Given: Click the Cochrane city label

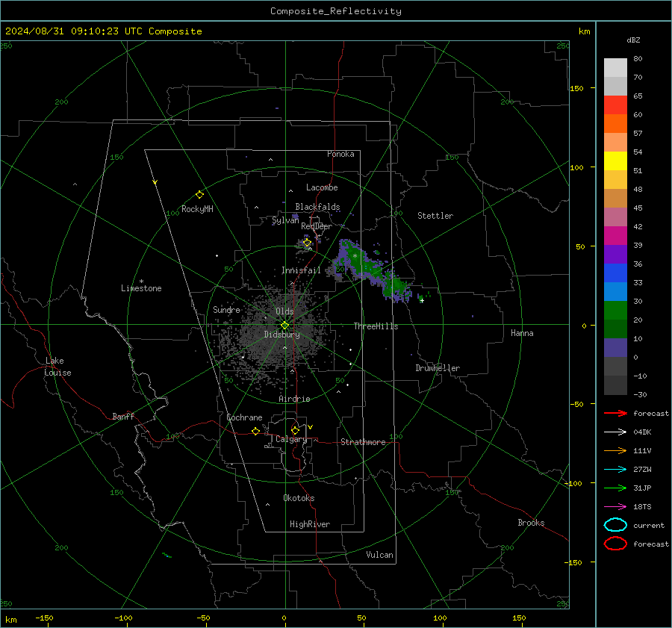Looking at the screenshot, I should tap(244, 417).
